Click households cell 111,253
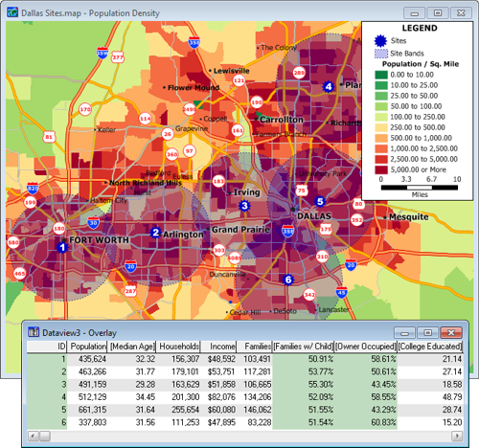The height and width of the screenshot is (448, 479). pyautogui.click(x=178, y=422)
